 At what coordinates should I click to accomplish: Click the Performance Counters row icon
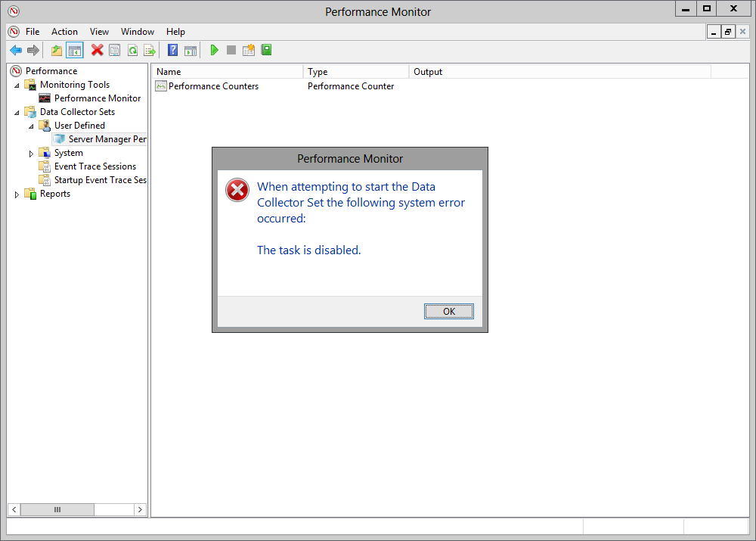click(161, 86)
